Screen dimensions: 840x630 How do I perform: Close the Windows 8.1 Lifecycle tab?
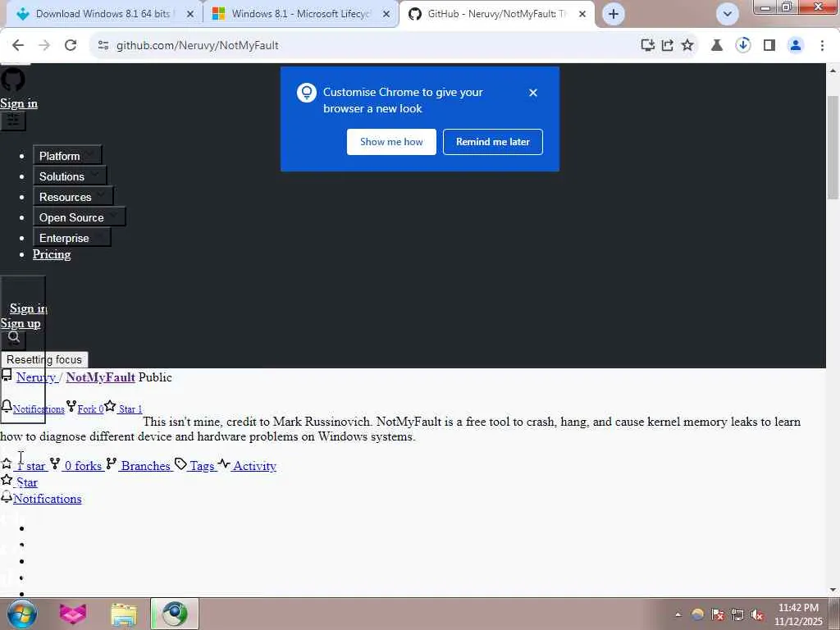pos(386,15)
